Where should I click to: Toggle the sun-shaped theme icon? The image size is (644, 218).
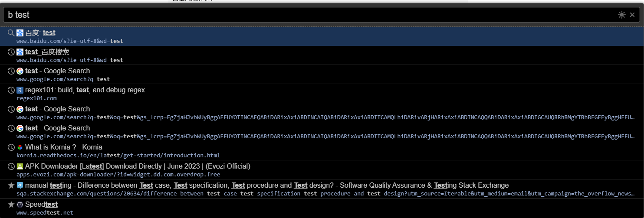coord(622,15)
